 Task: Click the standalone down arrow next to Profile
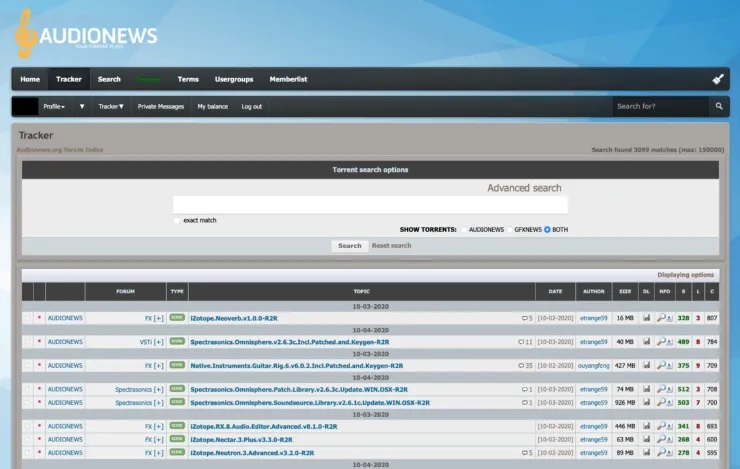82,107
